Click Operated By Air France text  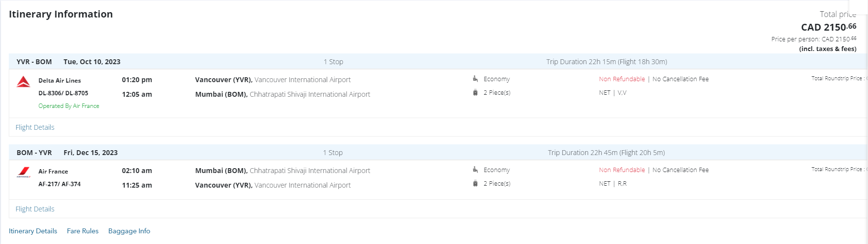69,106
